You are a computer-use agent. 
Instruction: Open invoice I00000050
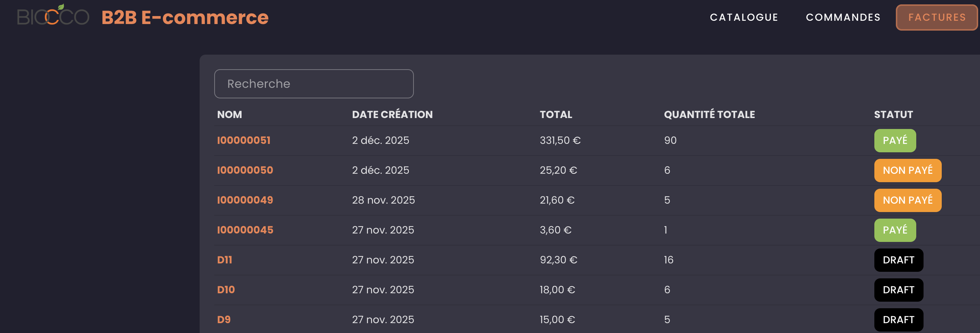pos(245,170)
